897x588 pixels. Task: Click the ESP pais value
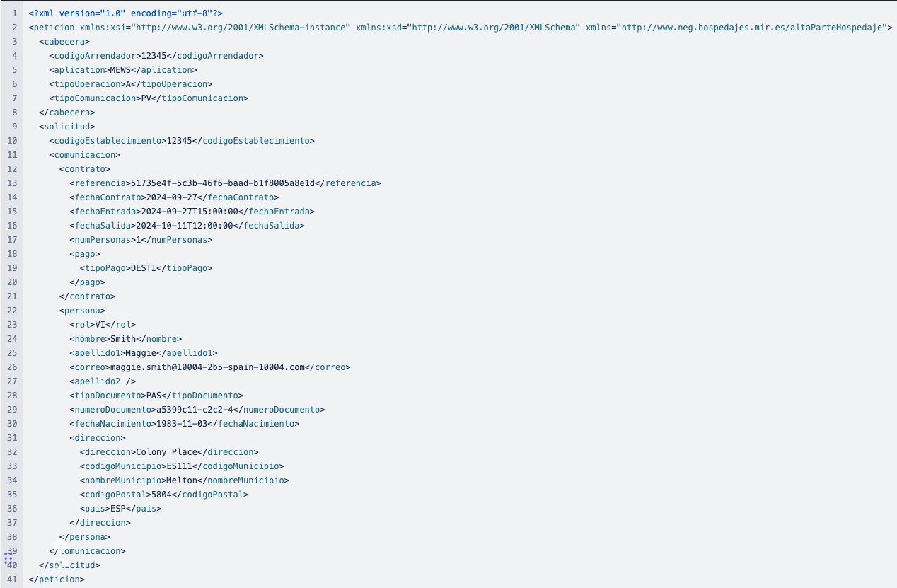[x=118, y=509]
